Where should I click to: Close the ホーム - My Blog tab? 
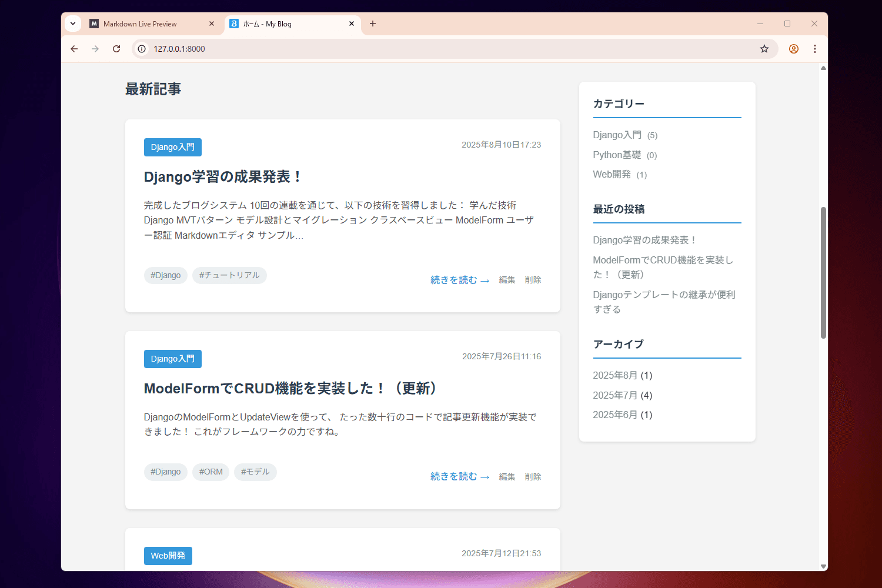[352, 24]
